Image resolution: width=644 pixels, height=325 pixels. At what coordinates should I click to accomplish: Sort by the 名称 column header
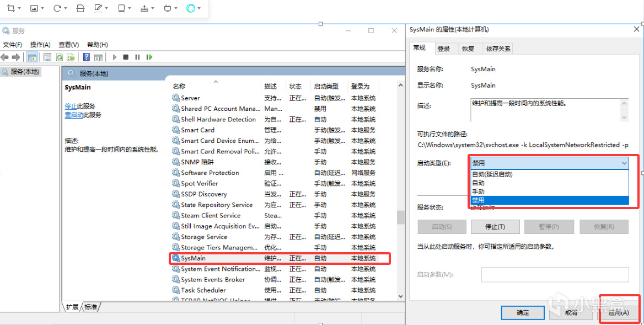tap(216, 86)
